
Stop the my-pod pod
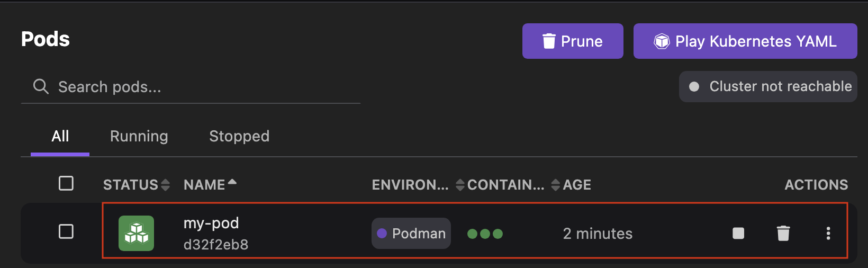(x=738, y=233)
